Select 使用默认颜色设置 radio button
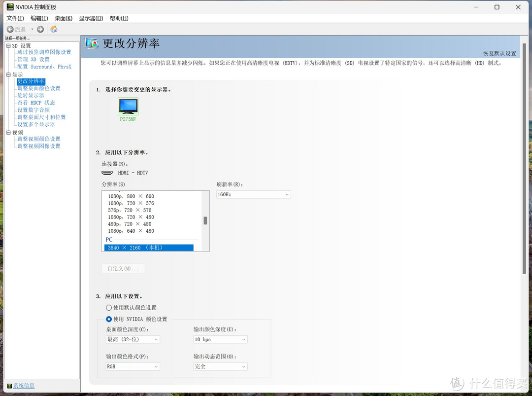Viewport: 532px width, 396px height. (x=109, y=308)
